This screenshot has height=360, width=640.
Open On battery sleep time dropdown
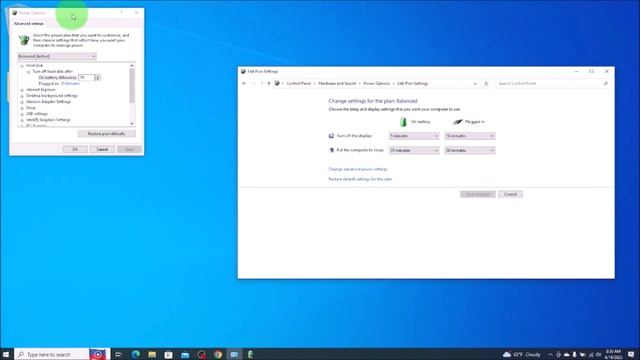414,150
